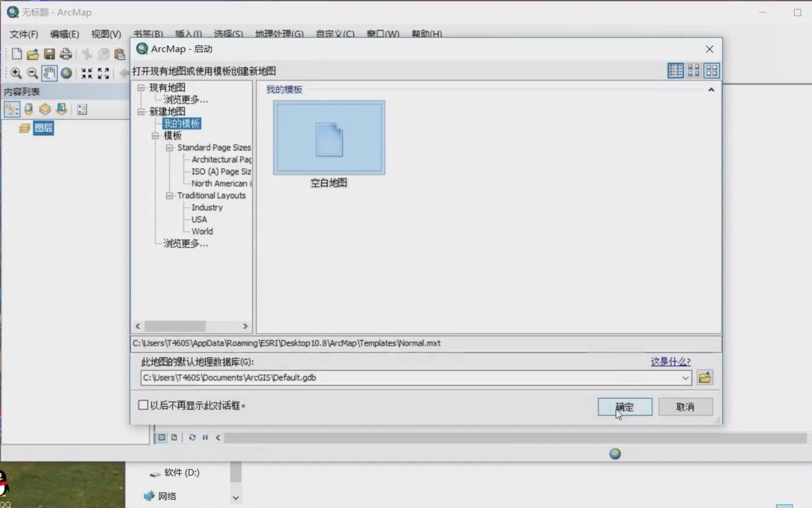Open the table of contents Options icon

[x=82, y=110]
